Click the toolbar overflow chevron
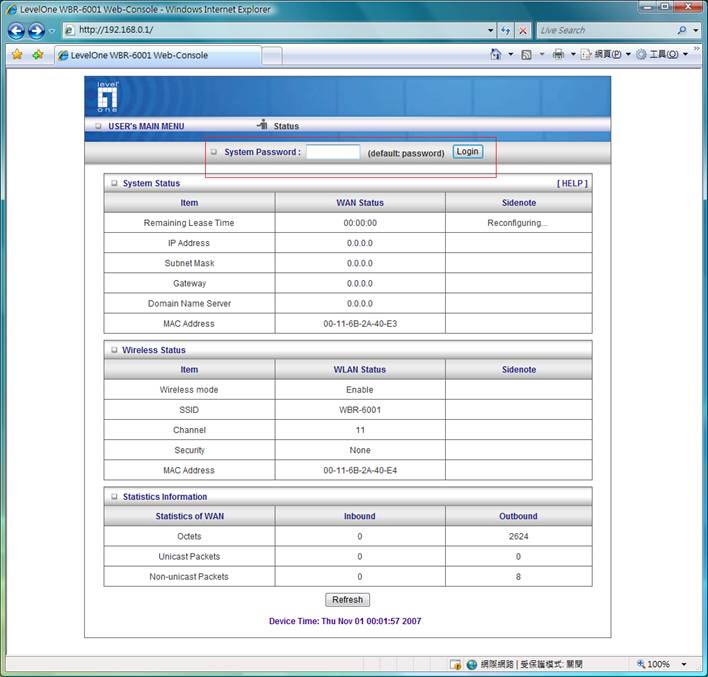Viewport: 708px width, 677px height. 697,49
